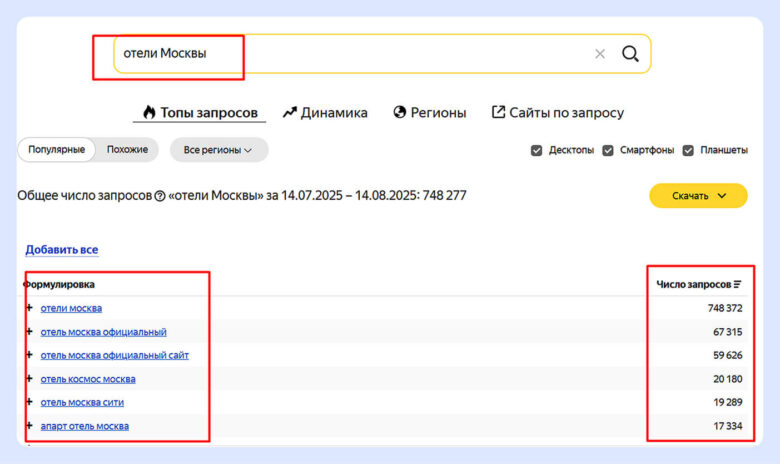780x464 pixels.
Task: Expand the Скачать download dropdown
Action: coord(698,195)
